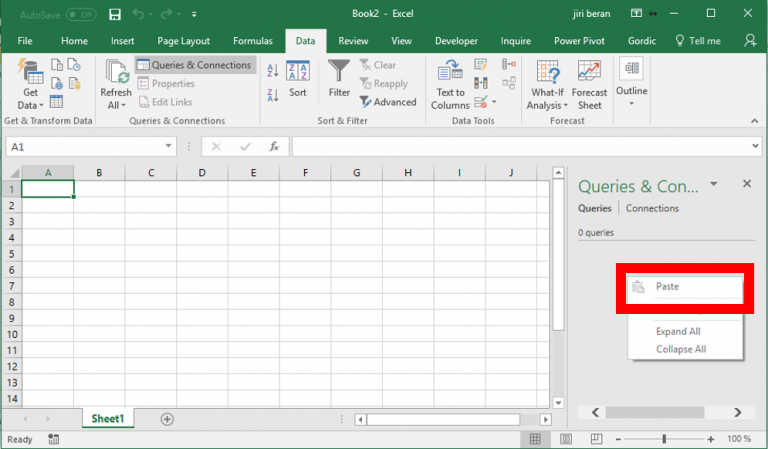This screenshot has width=768, height=449.
Task: Click the 100 % zoom level
Action: 739,439
